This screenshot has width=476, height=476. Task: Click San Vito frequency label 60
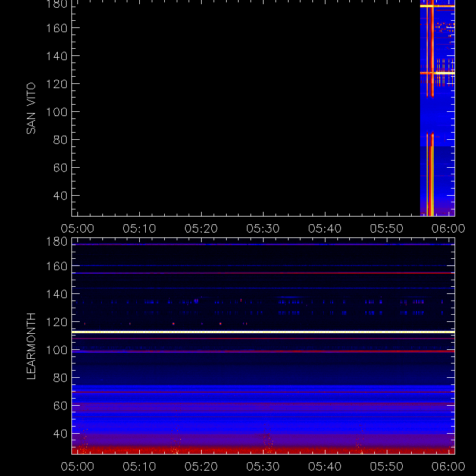60,168
